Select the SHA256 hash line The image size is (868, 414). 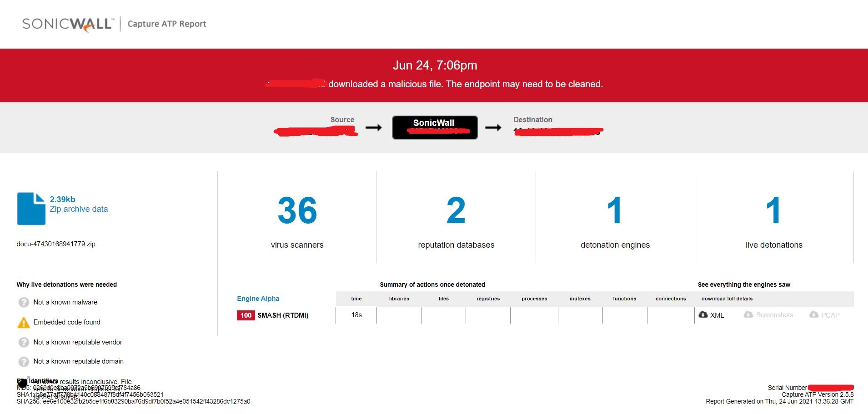point(133,402)
